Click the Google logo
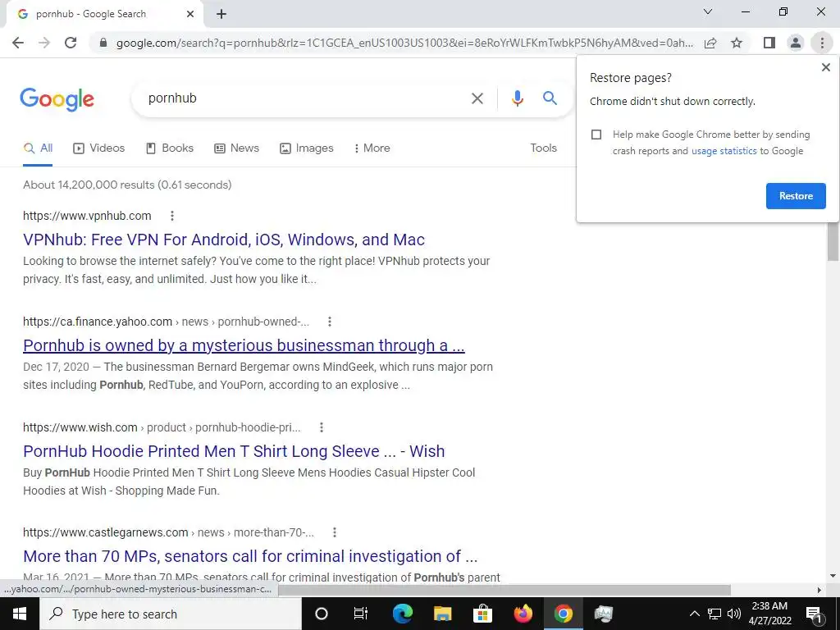 57,99
